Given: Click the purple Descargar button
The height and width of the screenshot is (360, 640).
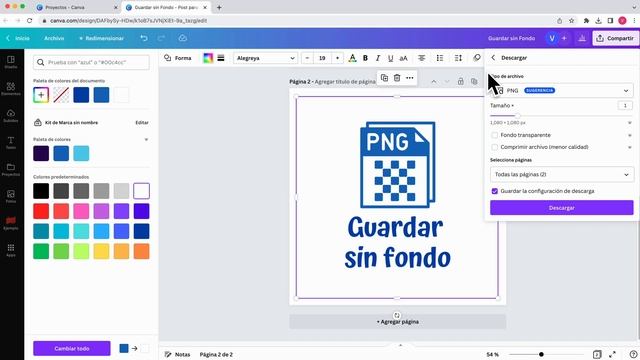Looking at the screenshot, I should (562, 208).
